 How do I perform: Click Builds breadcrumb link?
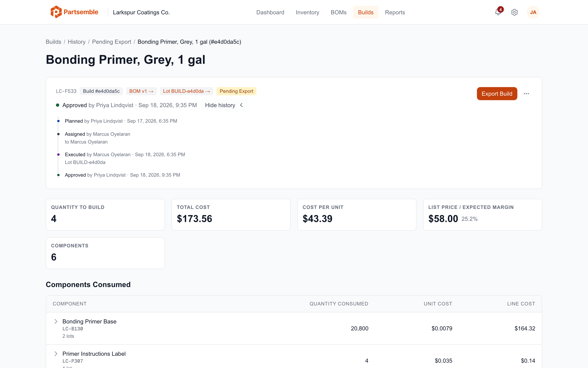click(53, 42)
